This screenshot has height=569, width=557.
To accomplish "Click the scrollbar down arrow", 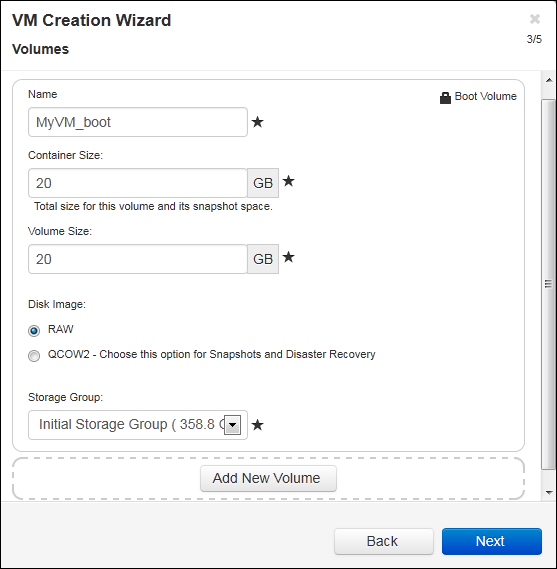I will click(549, 492).
